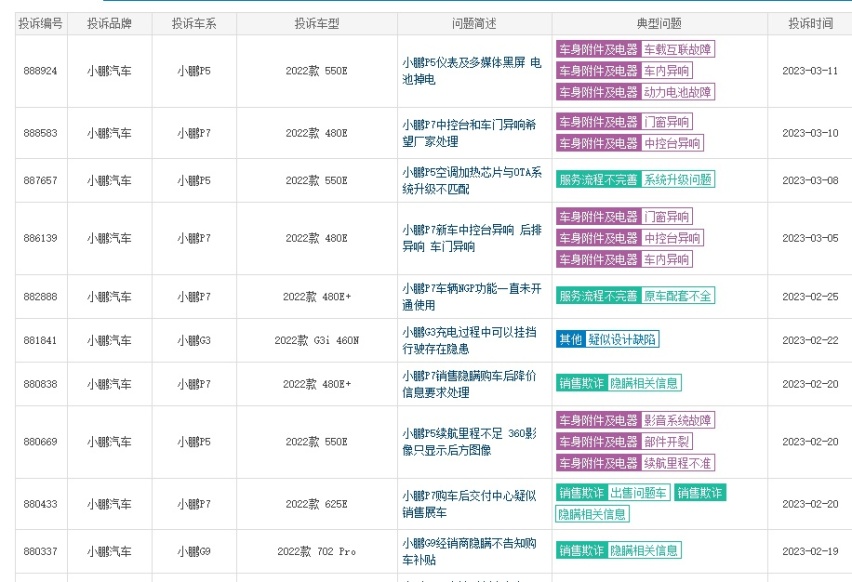Click '车内异响' tag in row 888924
The height and width of the screenshot is (582, 852).
pyautogui.click(x=667, y=71)
